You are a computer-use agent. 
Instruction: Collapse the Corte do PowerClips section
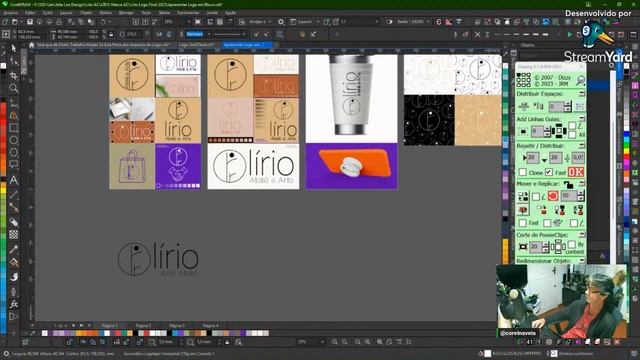[x=582, y=235]
